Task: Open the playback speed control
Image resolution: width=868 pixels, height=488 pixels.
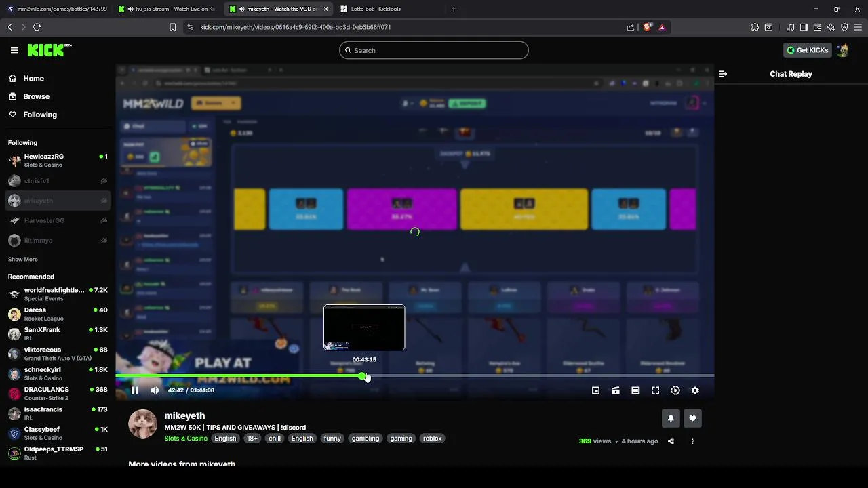Action: coord(675,390)
